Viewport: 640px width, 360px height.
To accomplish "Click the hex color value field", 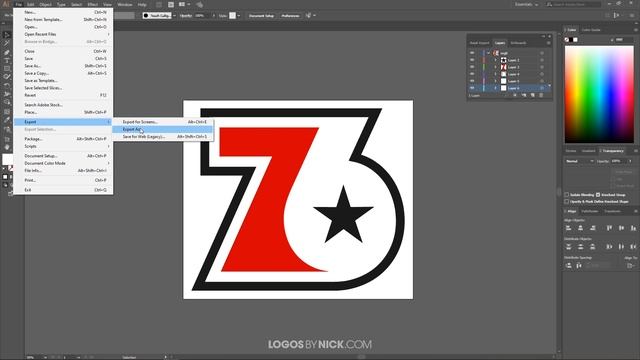I will (x=624, y=40).
